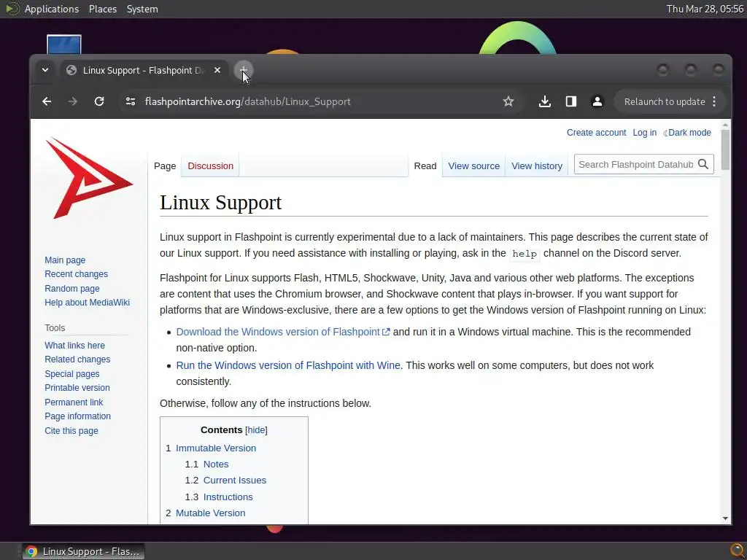Open the Applications menu
The width and height of the screenshot is (747, 560).
click(x=52, y=9)
